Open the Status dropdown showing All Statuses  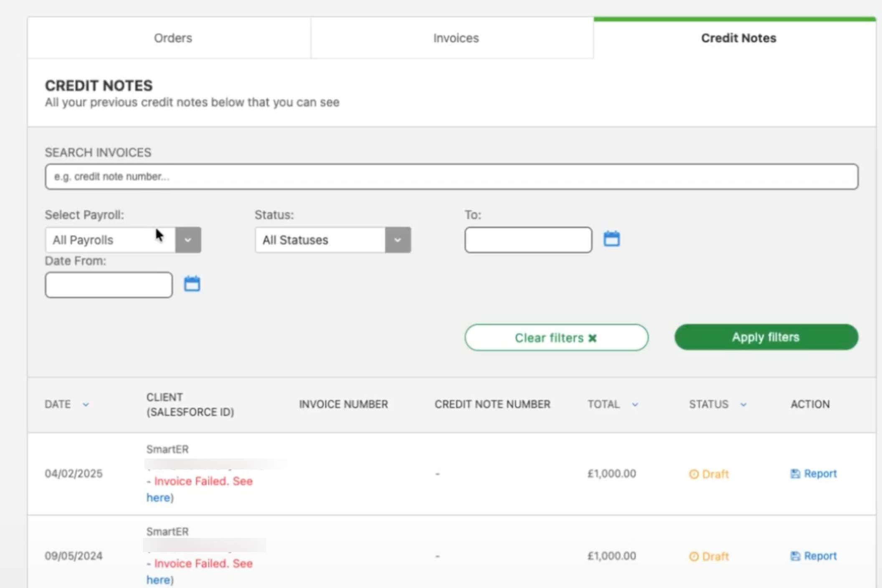pos(397,240)
